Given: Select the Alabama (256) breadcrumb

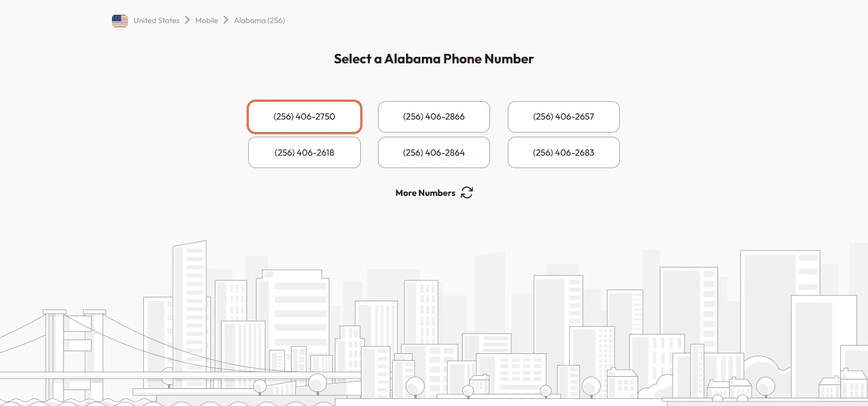Looking at the screenshot, I should [x=260, y=21].
